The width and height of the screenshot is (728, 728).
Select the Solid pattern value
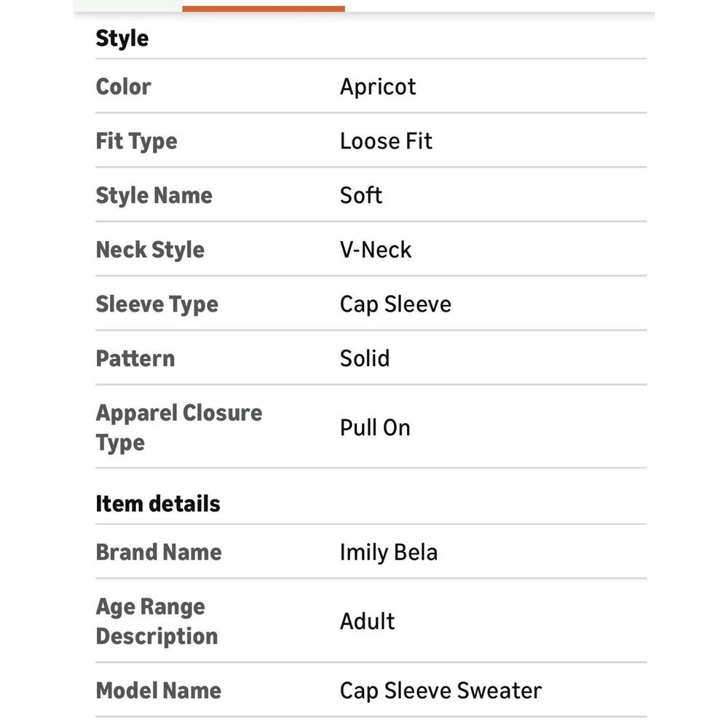pyautogui.click(x=365, y=358)
